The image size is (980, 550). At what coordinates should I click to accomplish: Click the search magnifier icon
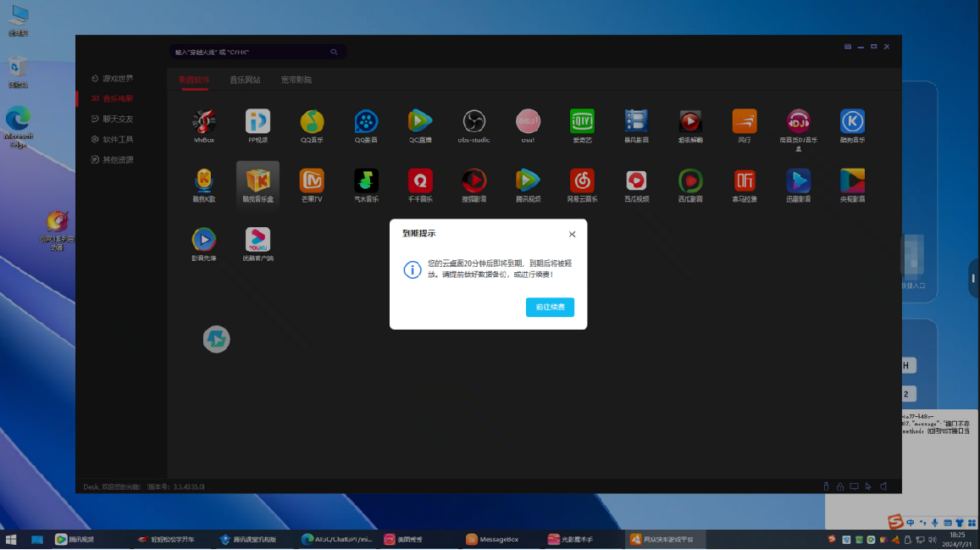[x=334, y=52]
